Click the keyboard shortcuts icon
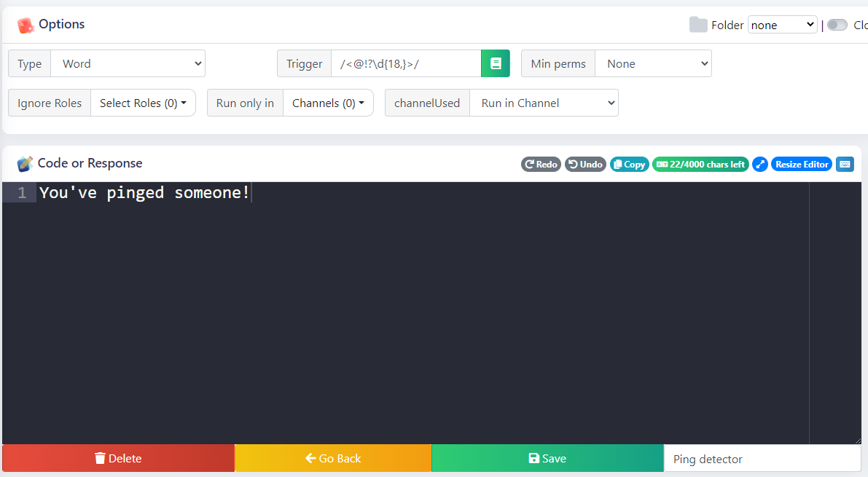The image size is (868, 477). [845, 165]
